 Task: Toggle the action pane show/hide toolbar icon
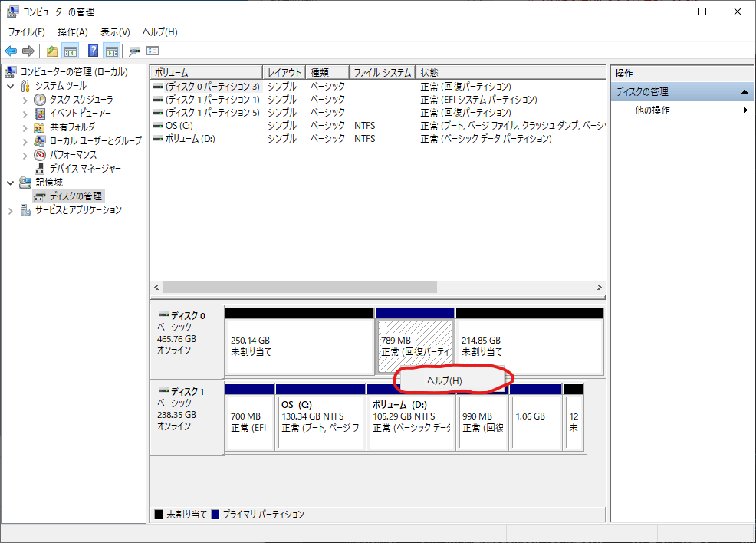[112, 51]
